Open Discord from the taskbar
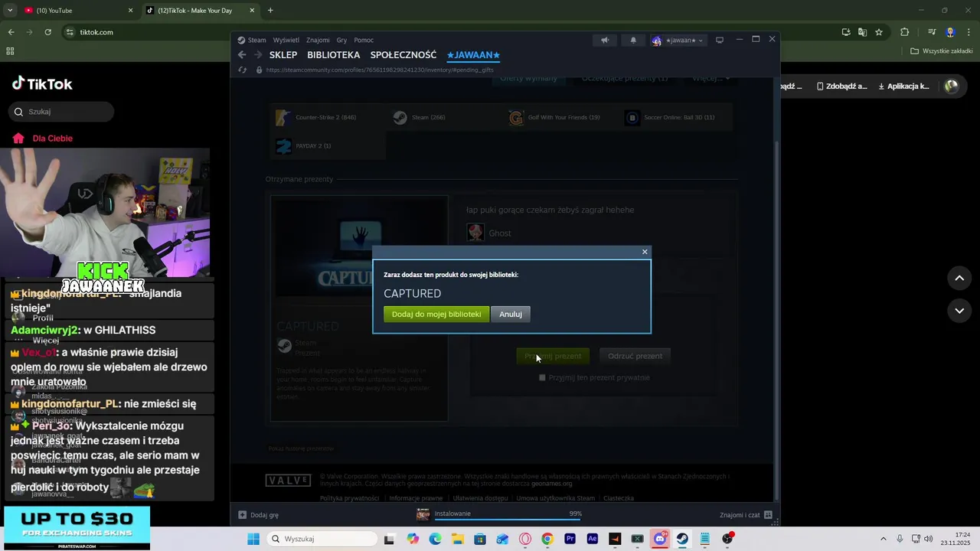This screenshot has width=980, height=551. [x=660, y=540]
